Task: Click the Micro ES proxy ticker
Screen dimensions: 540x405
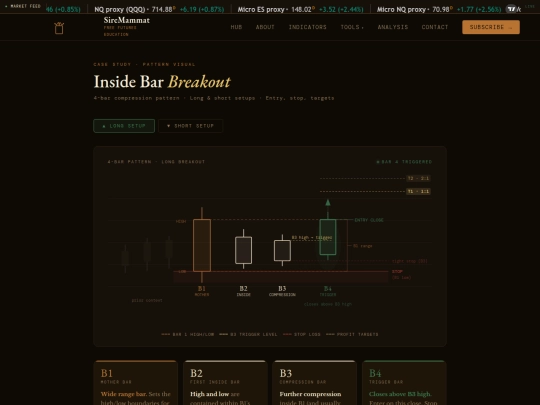Action: [x=300, y=9]
